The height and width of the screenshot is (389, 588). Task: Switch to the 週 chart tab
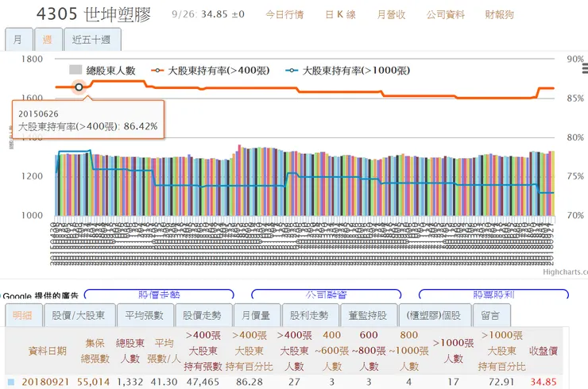pos(48,40)
